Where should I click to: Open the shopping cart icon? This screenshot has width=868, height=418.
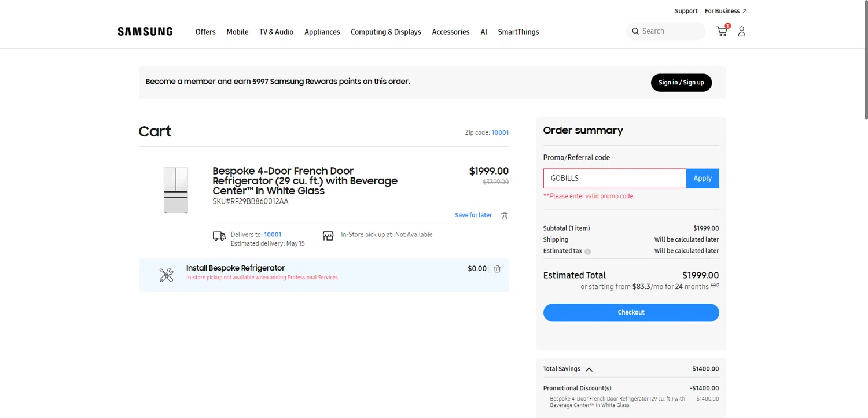[x=722, y=31]
